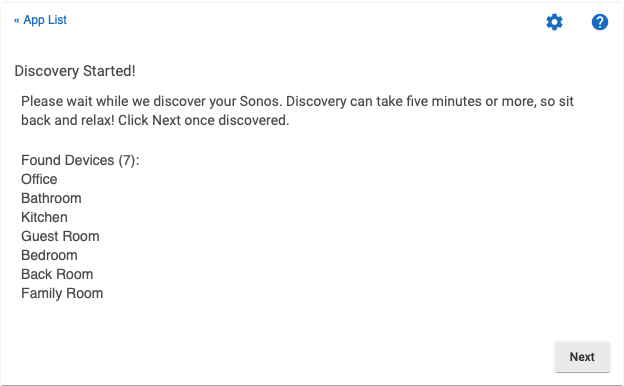624x386 pixels.
Task: Click the Discovery Started! heading
Action: 75,71
